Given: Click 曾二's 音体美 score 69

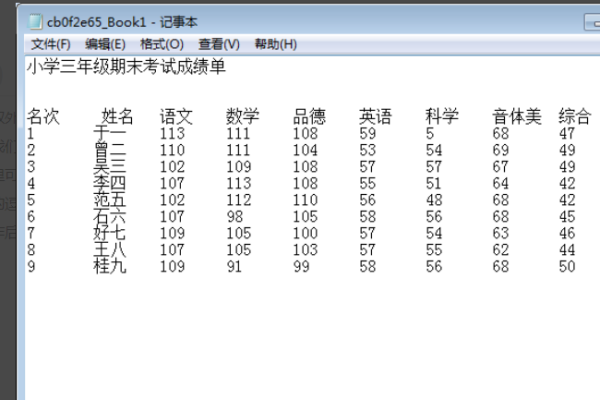Looking at the screenshot, I should 501,150.
